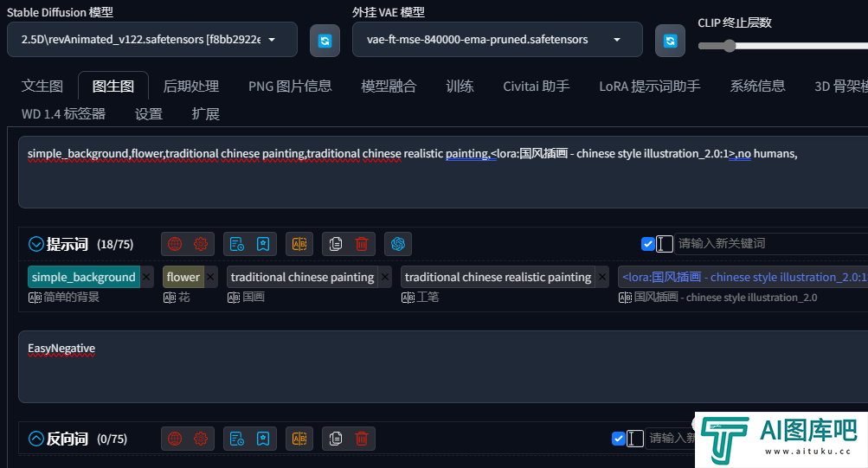
Task: Adjust the CLIP 终止层数 slider handle
Action: 730,46
